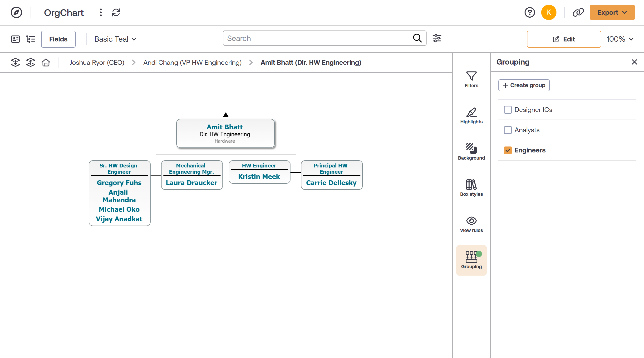Open the three-dot menu beside OrgChart
644x358 pixels.
pyautogui.click(x=101, y=12)
